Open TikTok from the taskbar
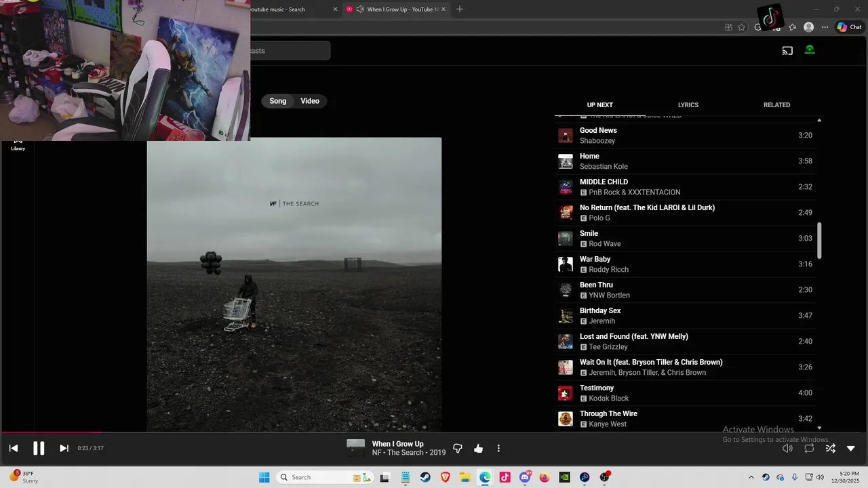 pos(505,477)
